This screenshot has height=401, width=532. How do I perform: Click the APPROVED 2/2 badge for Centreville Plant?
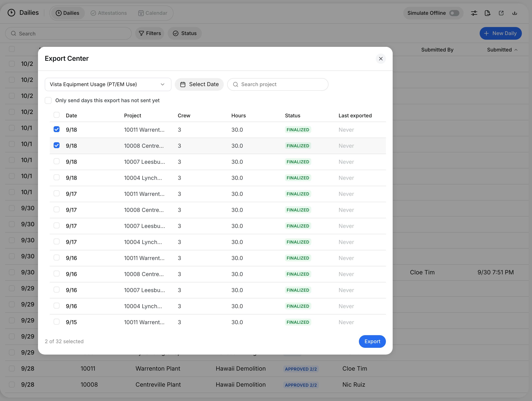[x=301, y=385]
